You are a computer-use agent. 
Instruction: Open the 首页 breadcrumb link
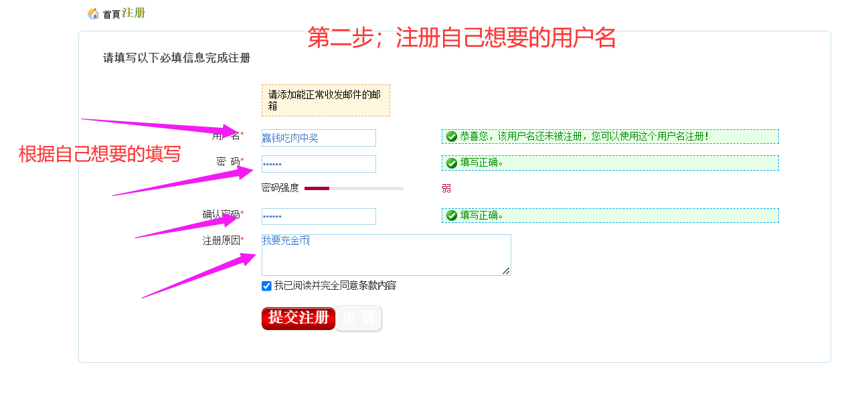point(111,14)
